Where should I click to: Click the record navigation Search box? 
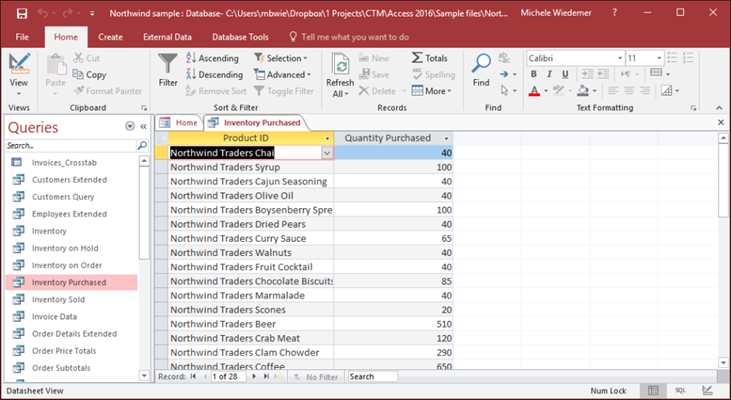[373, 376]
